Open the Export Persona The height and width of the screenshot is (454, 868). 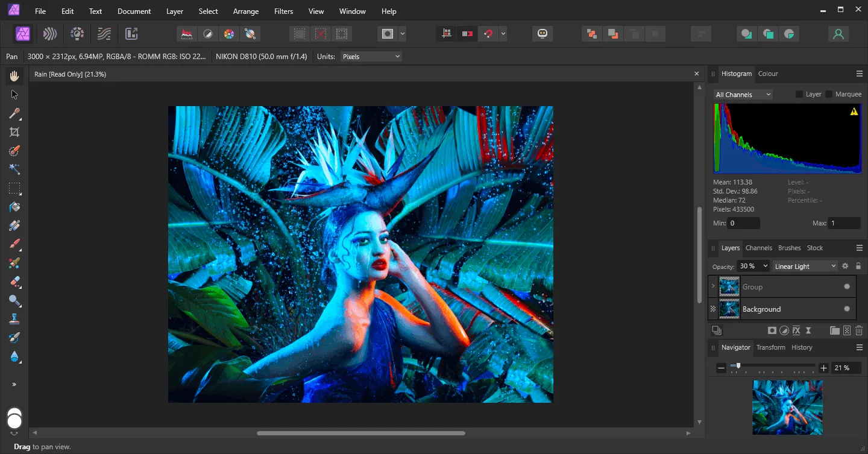[131, 34]
